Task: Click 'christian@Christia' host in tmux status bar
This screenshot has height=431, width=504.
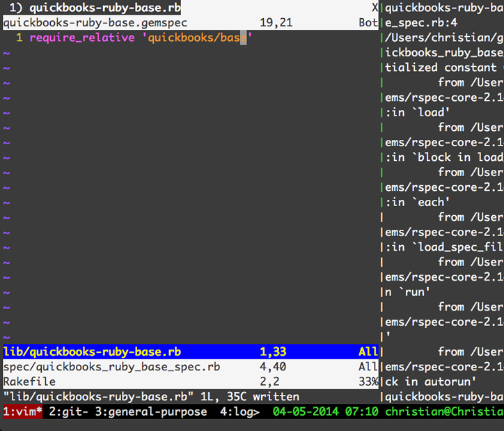Action: [x=444, y=412]
